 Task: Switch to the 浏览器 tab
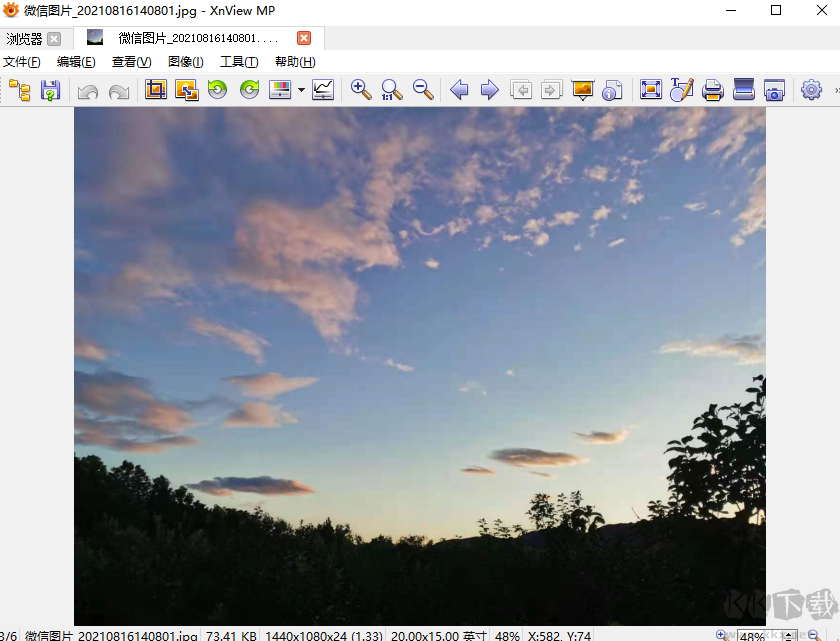pos(25,39)
